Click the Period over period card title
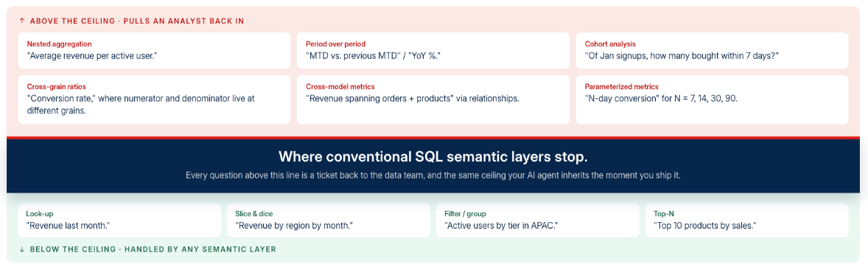Viewport: 868px width, 270px height. point(335,44)
